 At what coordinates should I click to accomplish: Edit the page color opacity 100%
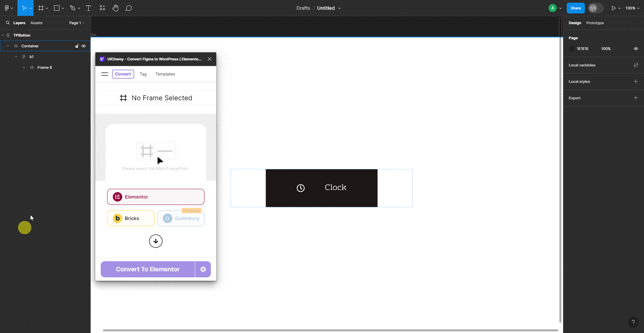[606, 49]
